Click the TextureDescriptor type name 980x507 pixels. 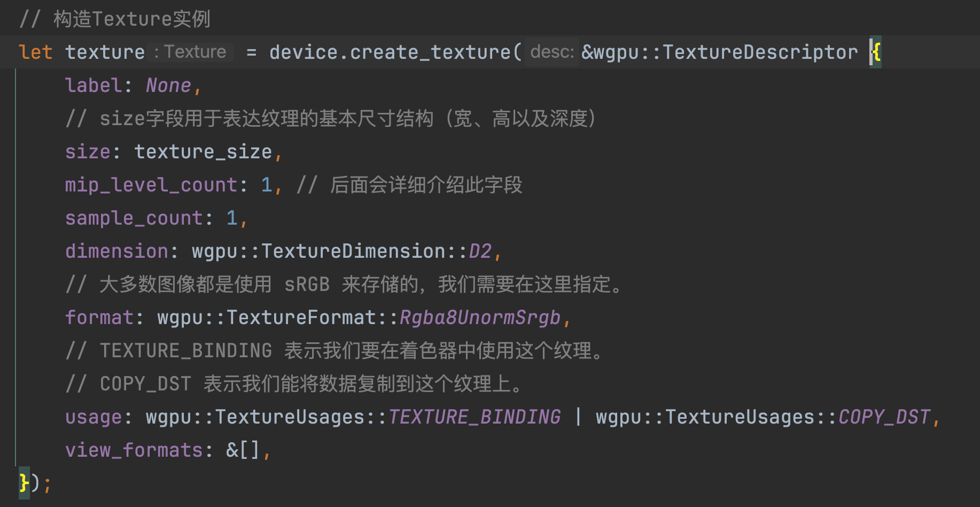[x=760, y=52]
